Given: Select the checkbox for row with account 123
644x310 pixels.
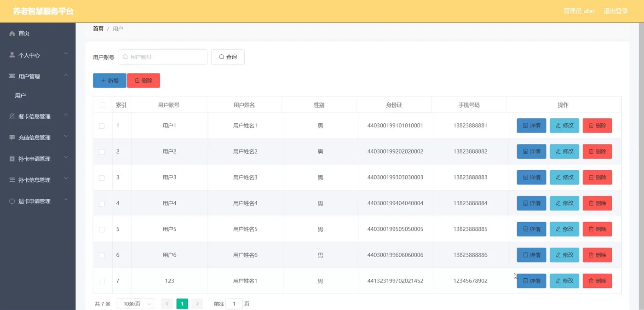Looking at the screenshot, I should (x=102, y=281).
